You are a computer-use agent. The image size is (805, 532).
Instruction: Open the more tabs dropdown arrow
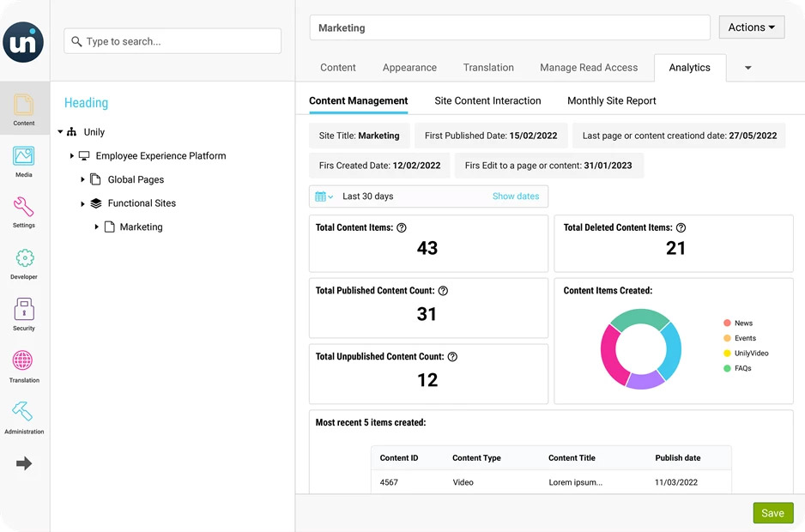[x=747, y=68]
